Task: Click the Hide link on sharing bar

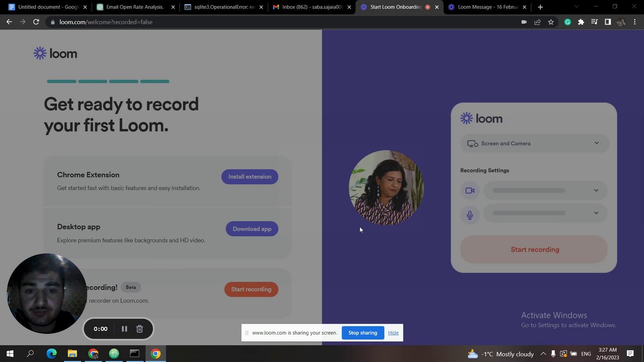Action: click(393, 333)
